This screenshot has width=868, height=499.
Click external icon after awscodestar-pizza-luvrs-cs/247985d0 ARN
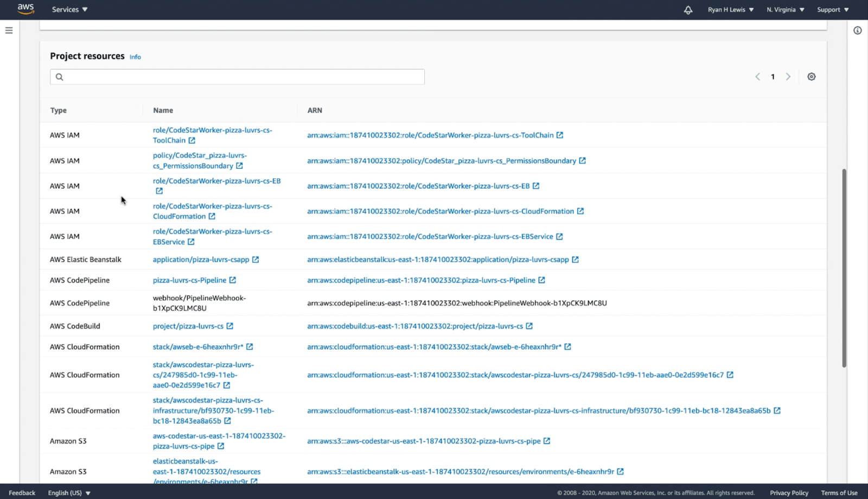coord(730,375)
